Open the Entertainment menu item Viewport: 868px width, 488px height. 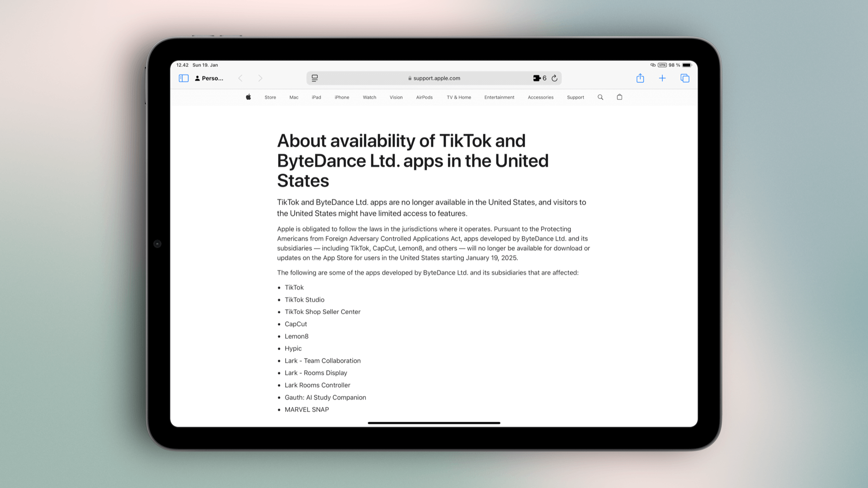(499, 98)
